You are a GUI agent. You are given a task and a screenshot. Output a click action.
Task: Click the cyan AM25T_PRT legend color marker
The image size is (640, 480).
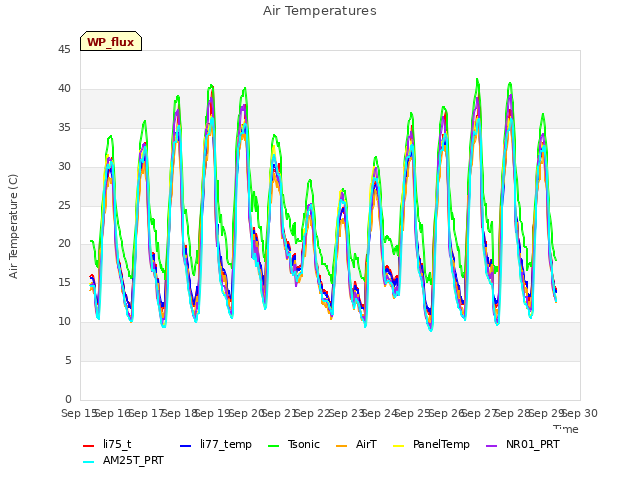point(89,462)
